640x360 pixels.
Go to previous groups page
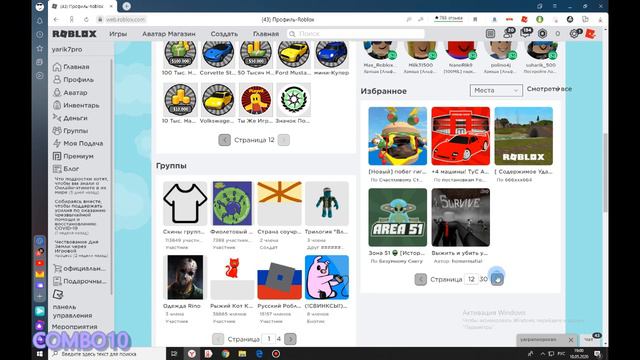pyautogui.click(x=218, y=339)
